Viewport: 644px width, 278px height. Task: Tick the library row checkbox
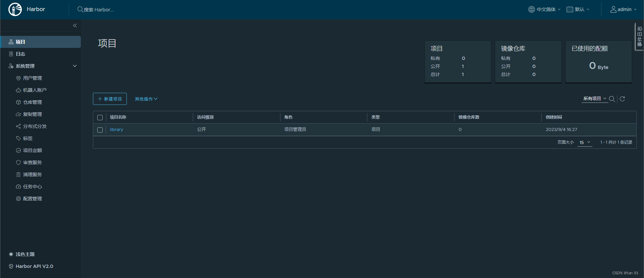[100, 130]
